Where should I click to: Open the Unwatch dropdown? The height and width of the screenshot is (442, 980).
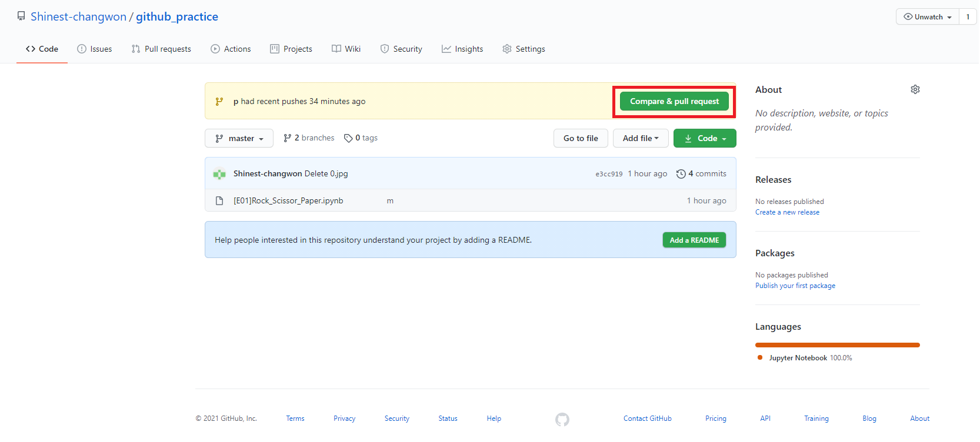point(928,16)
